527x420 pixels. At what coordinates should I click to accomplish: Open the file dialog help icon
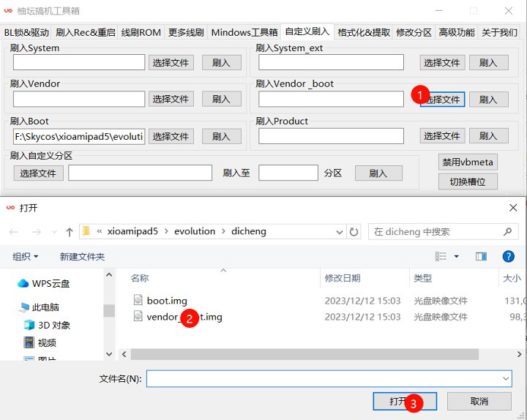508,256
